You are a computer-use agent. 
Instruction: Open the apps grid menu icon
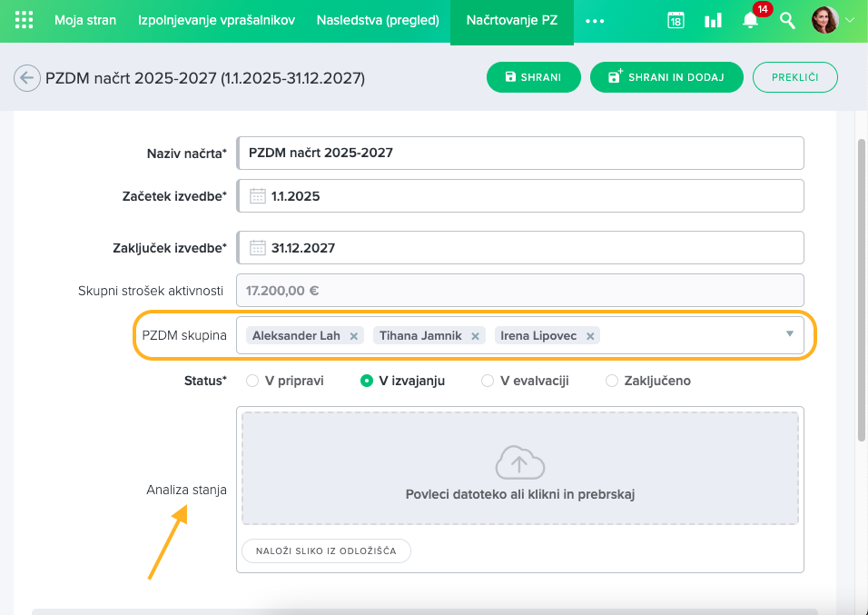tap(25, 20)
